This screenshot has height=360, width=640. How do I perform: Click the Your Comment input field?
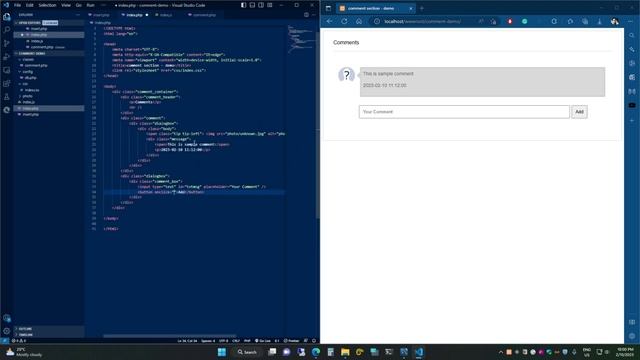click(464, 112)
